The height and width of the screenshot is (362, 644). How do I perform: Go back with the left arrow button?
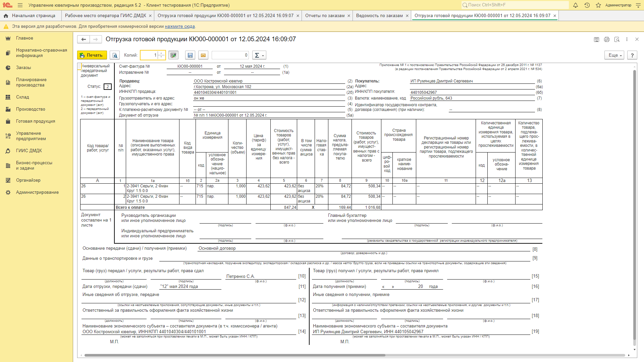point(84,40)
